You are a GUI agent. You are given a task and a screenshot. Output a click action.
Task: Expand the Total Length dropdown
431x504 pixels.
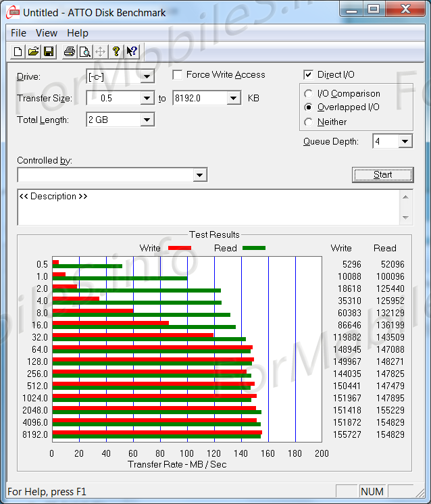pos(147,120)
